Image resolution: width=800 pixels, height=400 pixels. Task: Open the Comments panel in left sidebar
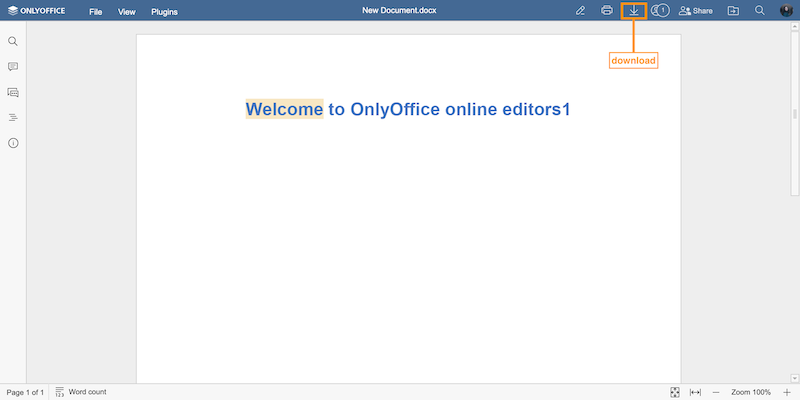[x=13, y=67]
